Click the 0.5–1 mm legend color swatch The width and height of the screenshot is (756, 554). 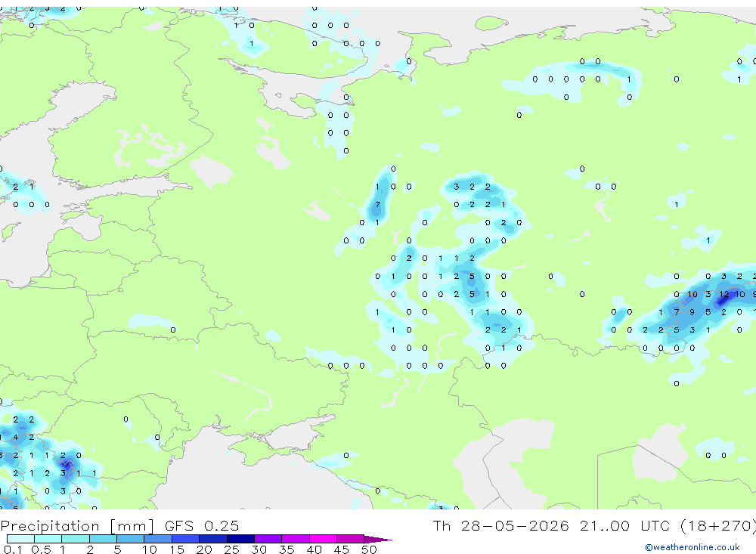[48, 539]
